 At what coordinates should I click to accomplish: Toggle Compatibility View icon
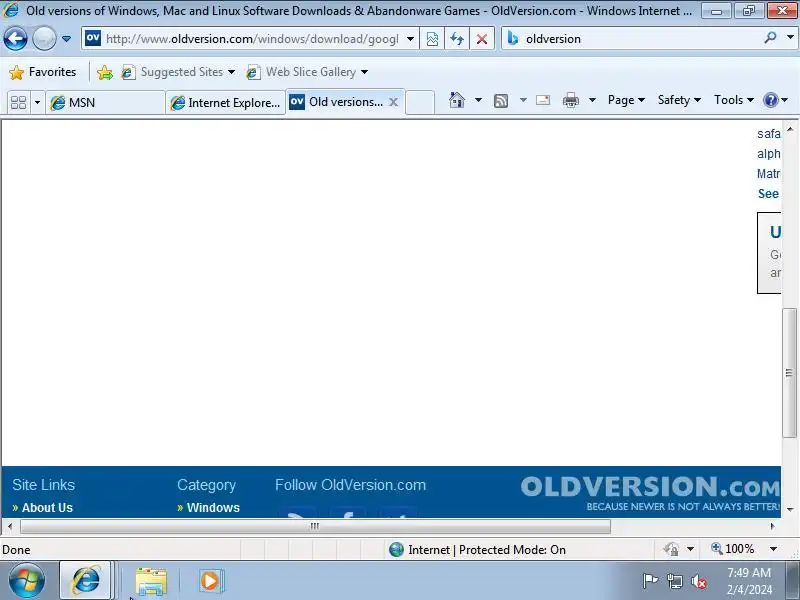432,39
